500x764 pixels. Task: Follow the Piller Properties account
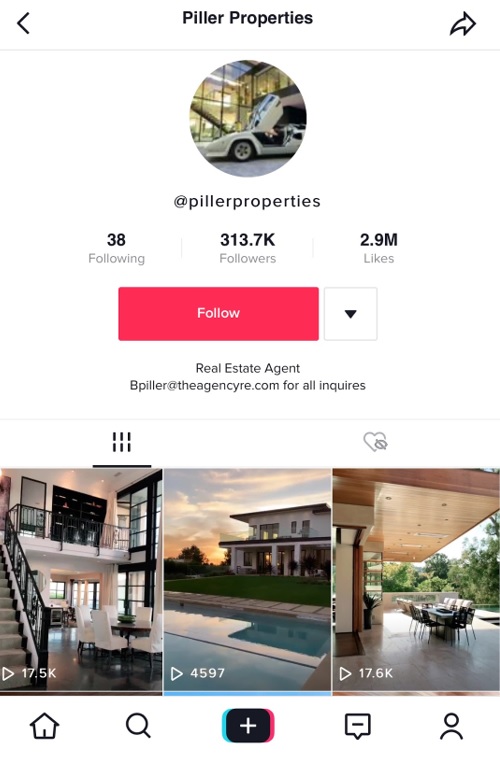pos(218,314)
